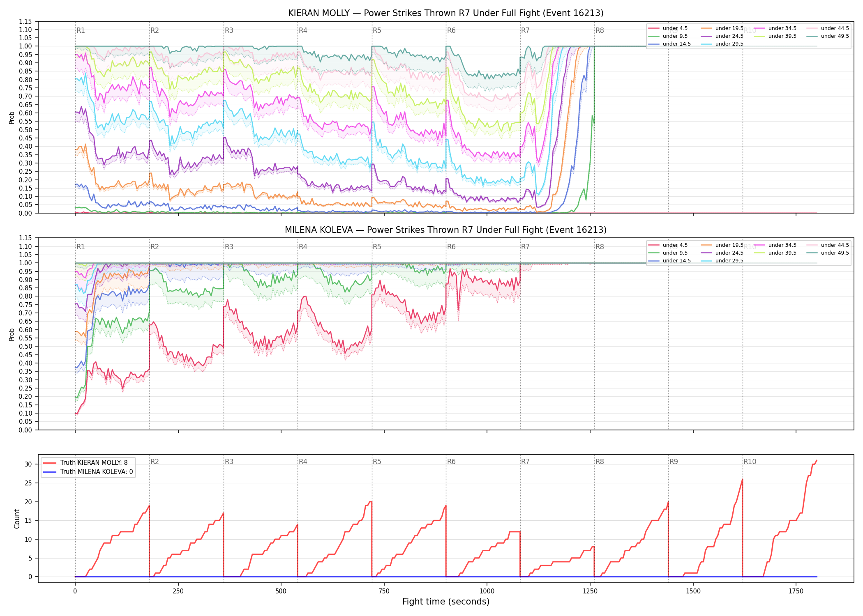Click the 'Fight time (seconds)' axis label

pos(446,602)
